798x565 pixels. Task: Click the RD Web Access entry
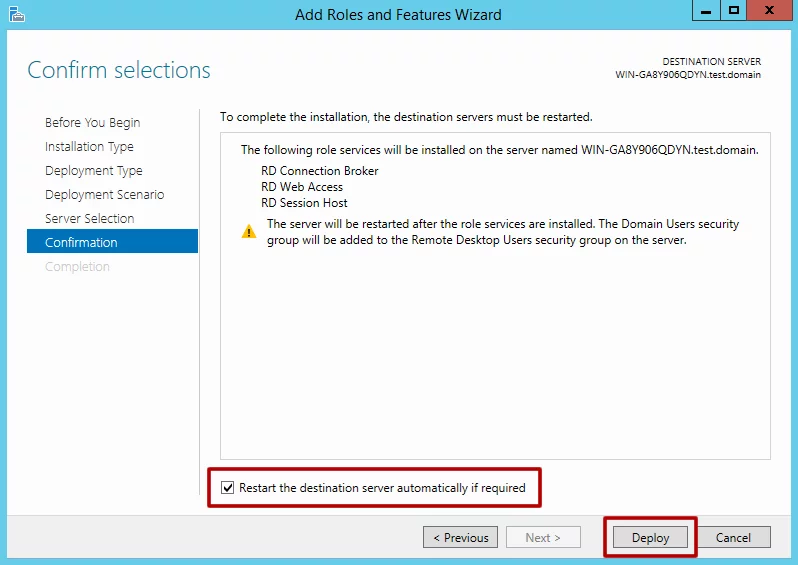tap(302, 187)
